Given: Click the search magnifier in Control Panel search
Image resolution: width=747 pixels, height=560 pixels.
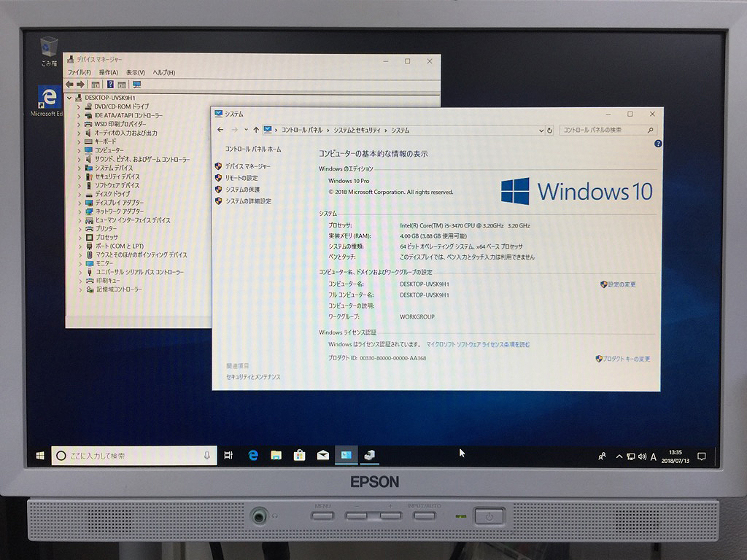Looking at the screenshot, I should 651,130.
